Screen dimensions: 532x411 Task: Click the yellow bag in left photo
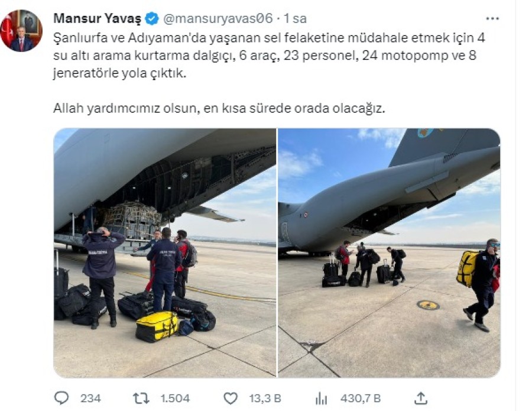[157, 326]
